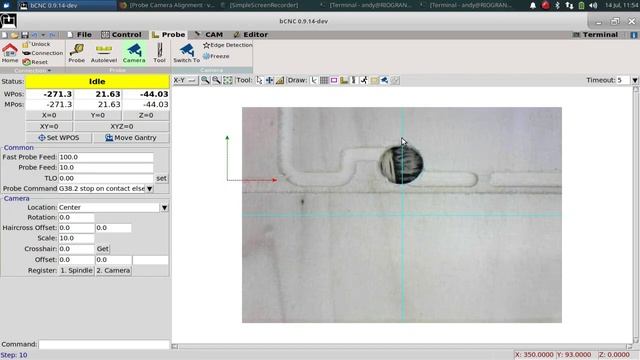Open the Terminal tab

(596, 35)
